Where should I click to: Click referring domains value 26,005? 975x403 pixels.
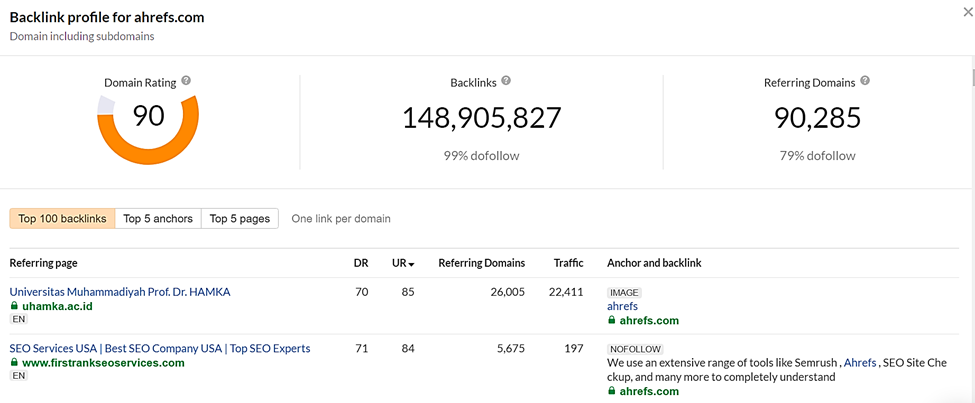507,292
